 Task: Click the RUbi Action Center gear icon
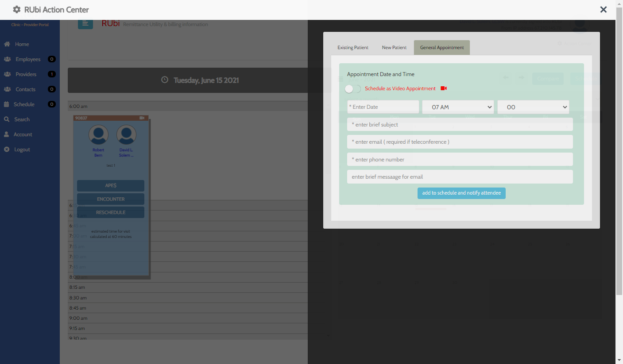click(x=17, y=10)
